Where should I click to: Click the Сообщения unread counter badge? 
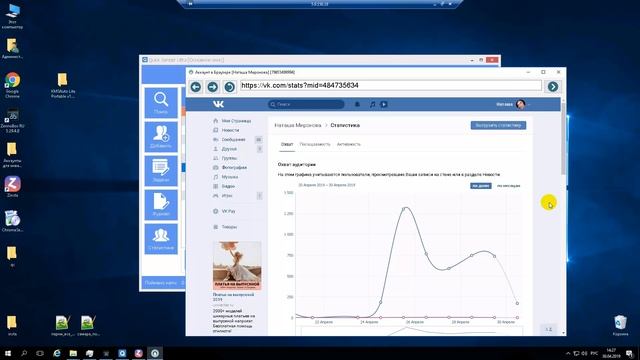coord(258,140)
